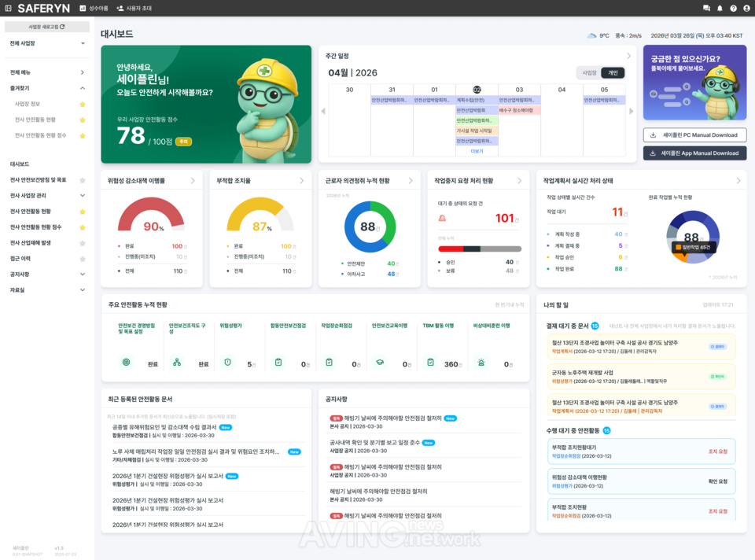Open the 궁금한 점 있으신가요 help banner
This screenshot has height=560, width=755.
click(694, 83)
